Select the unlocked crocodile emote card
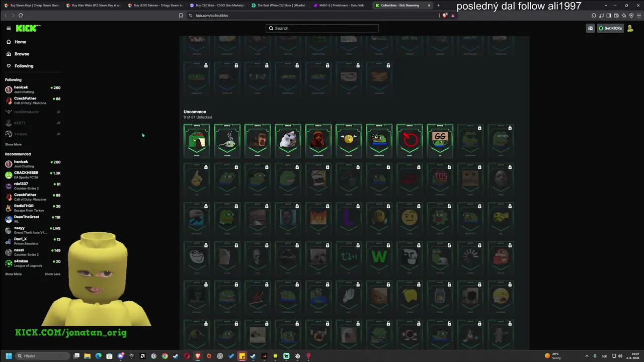The width and height of the screenshot is (644, 362). point(197,141)
